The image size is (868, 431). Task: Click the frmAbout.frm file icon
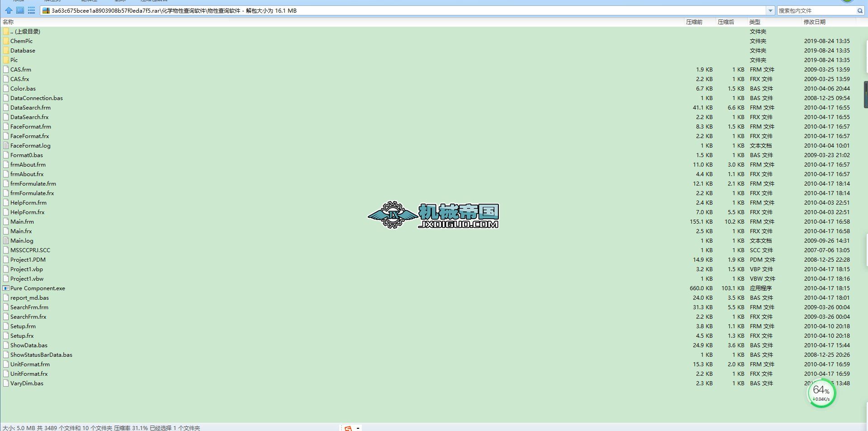(6, 164)
